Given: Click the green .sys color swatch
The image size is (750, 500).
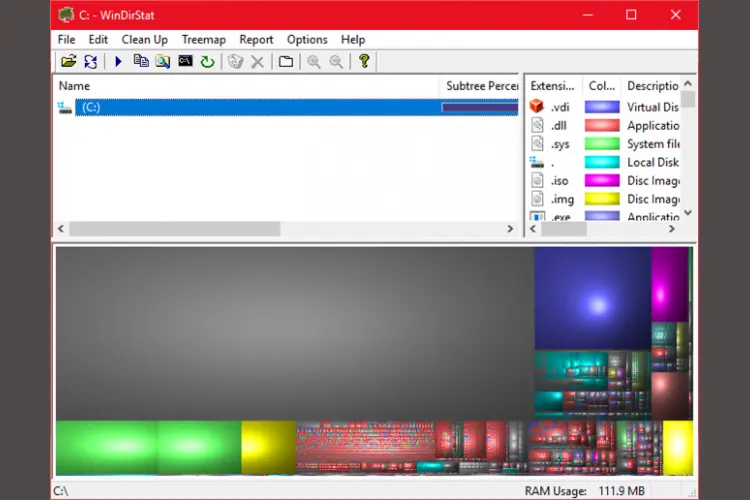Looking at the screenshot, I should 602,144.
